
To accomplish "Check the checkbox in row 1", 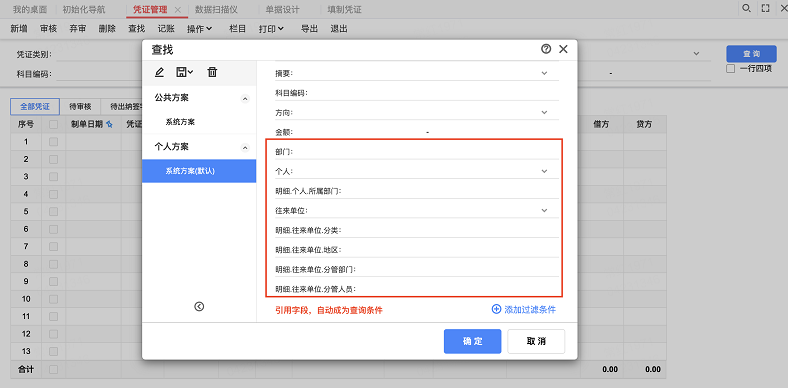I will (x=53, y=142).
